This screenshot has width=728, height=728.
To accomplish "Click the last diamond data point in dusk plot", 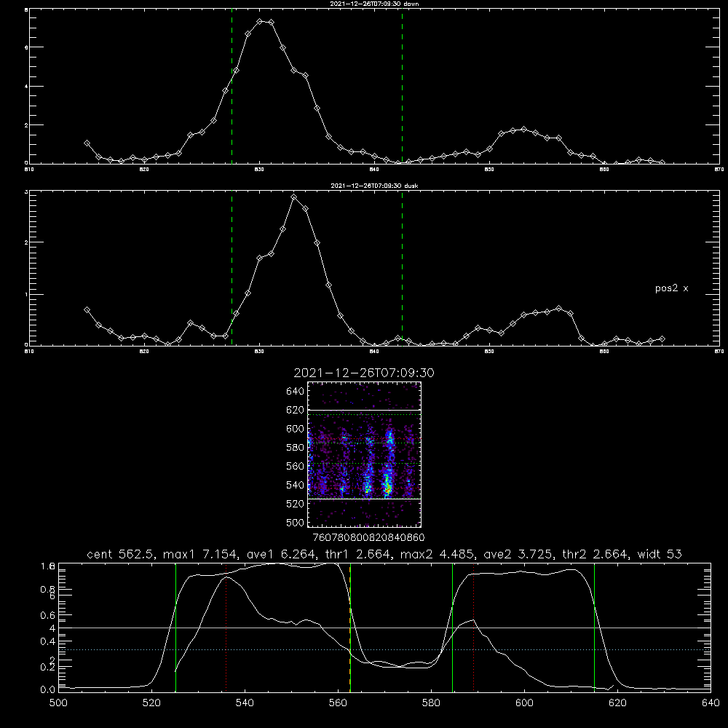I will click(x=662, y=339).
